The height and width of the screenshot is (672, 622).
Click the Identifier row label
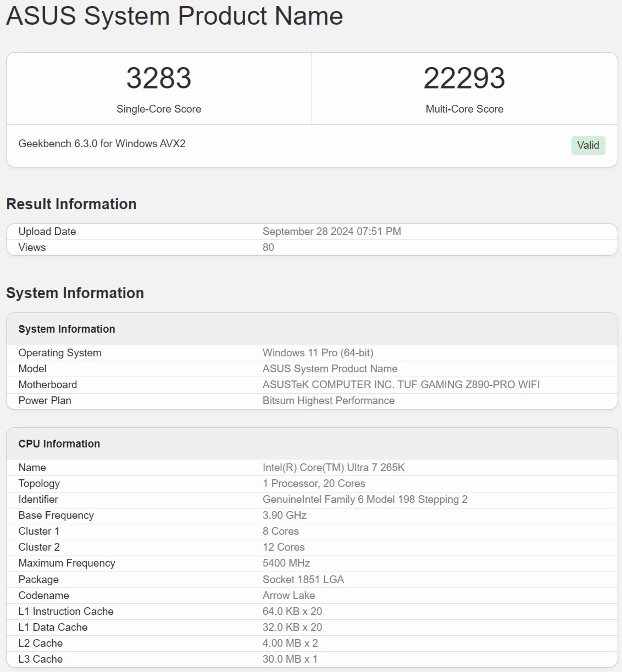point(38,499)
